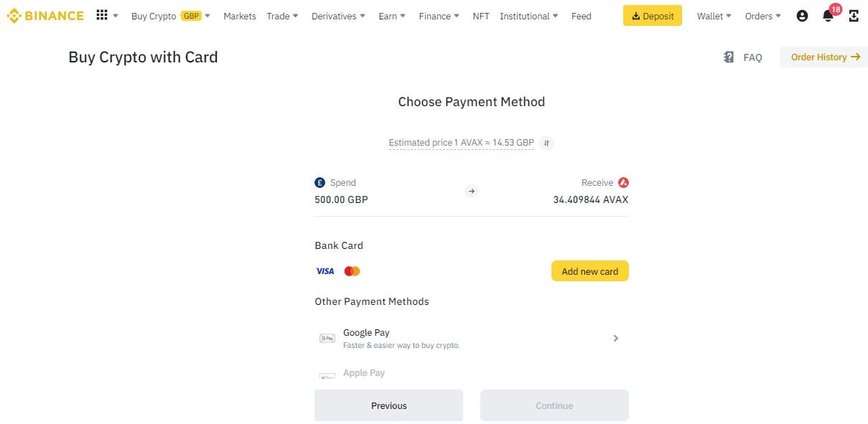The image size is (868, 424).
Task: Go to the Markets page
Action: (240, 16)
